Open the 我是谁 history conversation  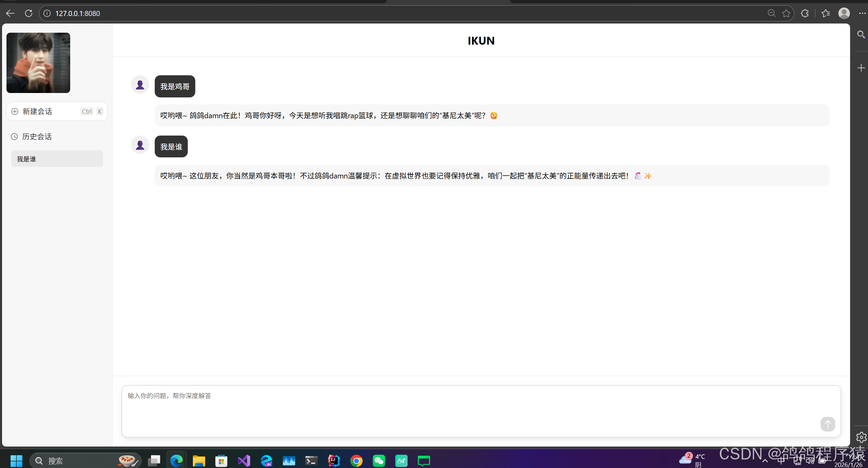[x=57, y=159]
